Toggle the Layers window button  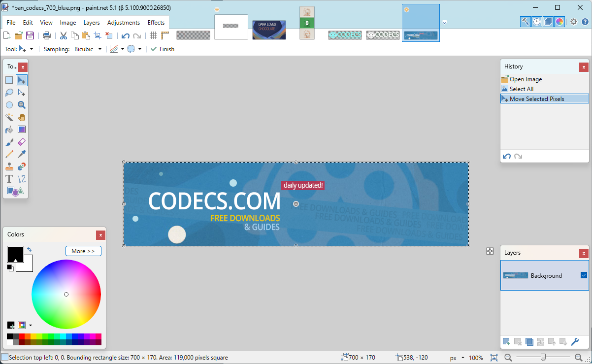[x=548, y=22]
